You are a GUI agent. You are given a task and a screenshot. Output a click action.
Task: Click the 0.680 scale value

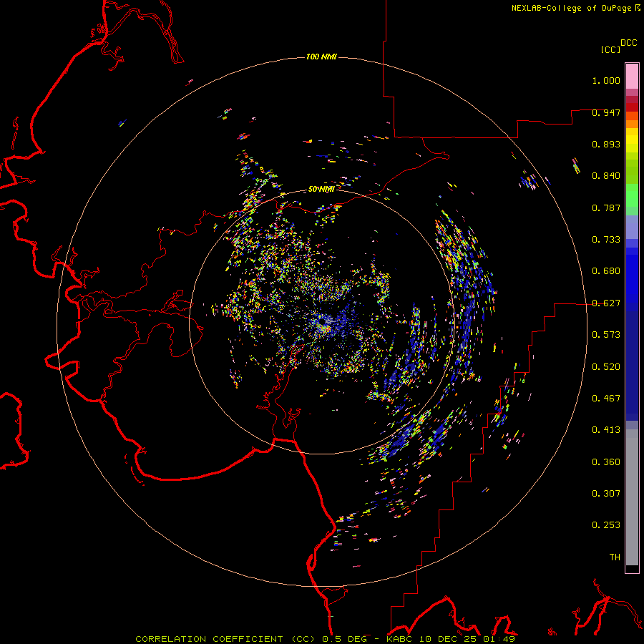pos(606,271)
